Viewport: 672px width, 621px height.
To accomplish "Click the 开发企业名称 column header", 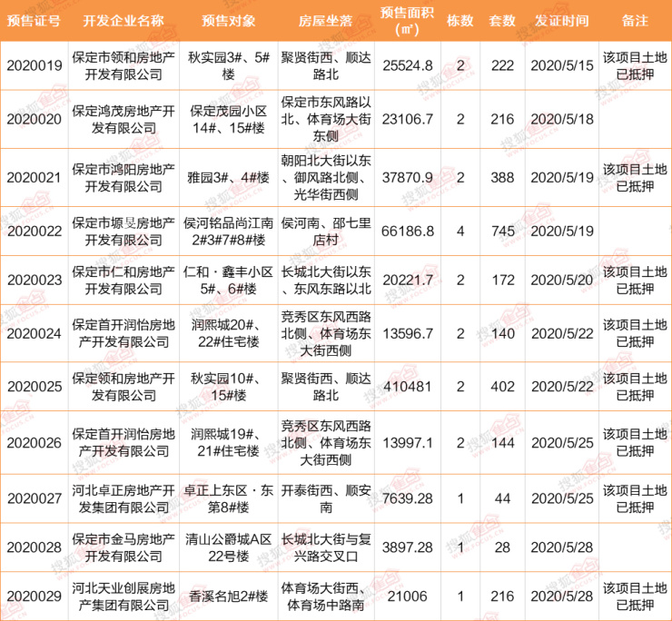I will [x=123, y=20].
